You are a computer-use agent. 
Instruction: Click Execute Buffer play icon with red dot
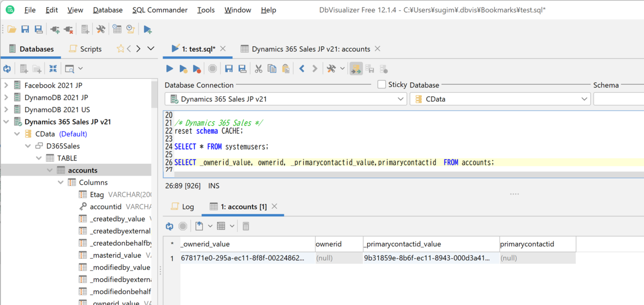pos(196,69)
